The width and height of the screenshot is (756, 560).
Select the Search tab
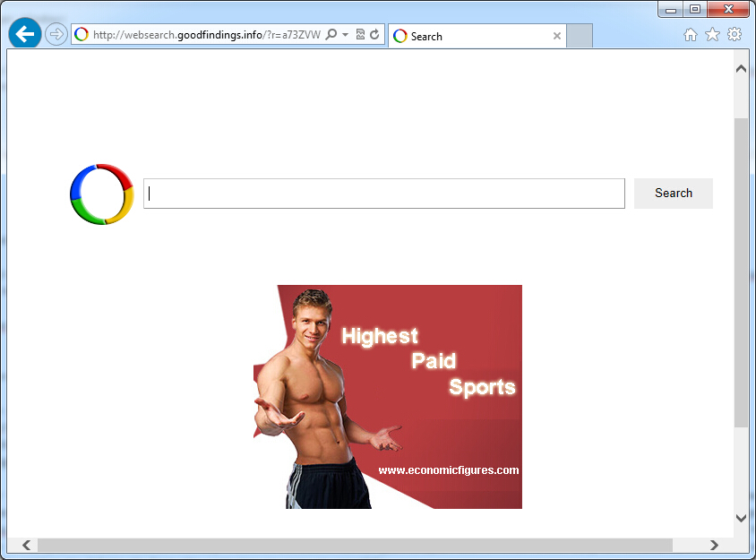(x=477, y=36)
